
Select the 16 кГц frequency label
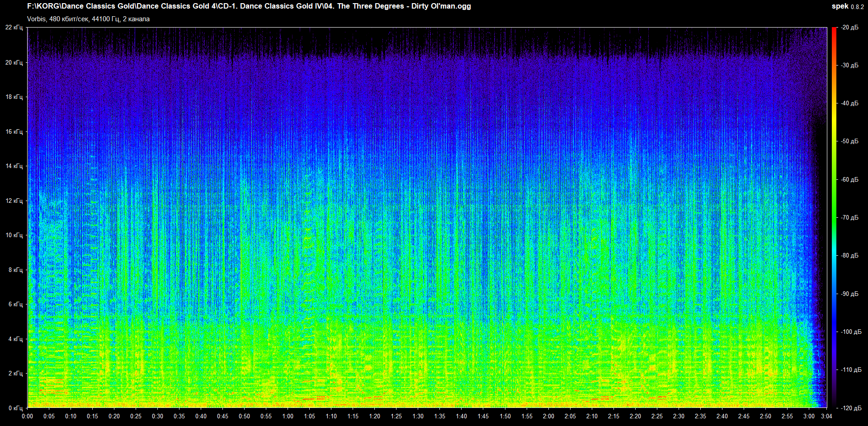coord(14,132)
